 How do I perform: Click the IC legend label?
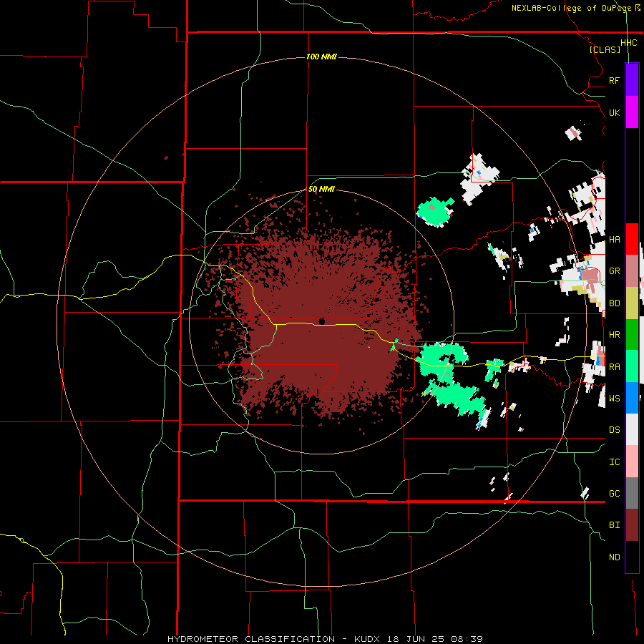(614, 462)
